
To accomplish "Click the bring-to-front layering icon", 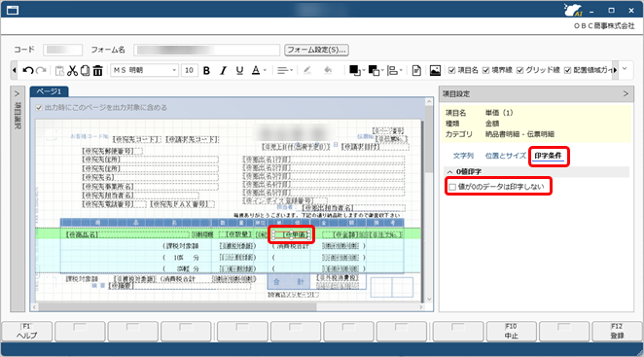I will tap(354, 70).
